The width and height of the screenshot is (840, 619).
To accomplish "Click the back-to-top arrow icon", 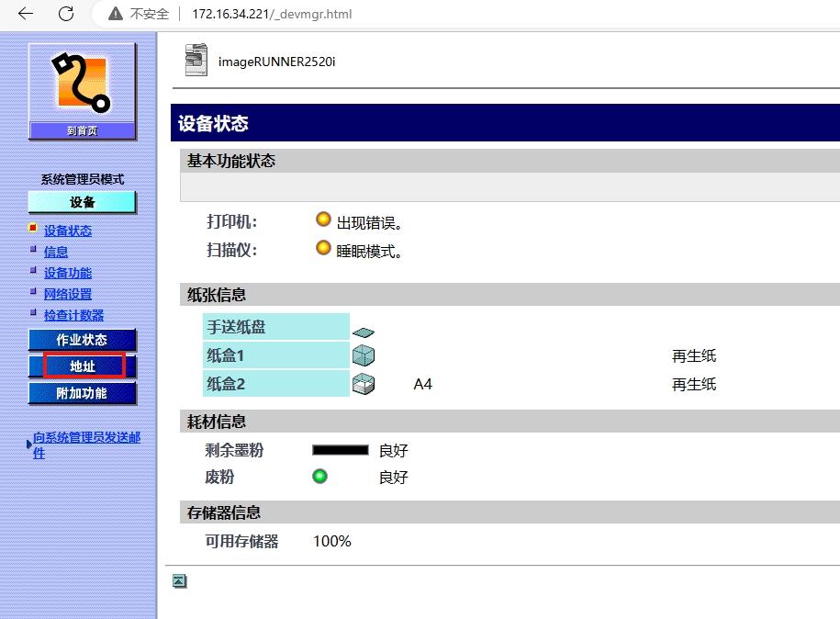I will coord(179,580).
